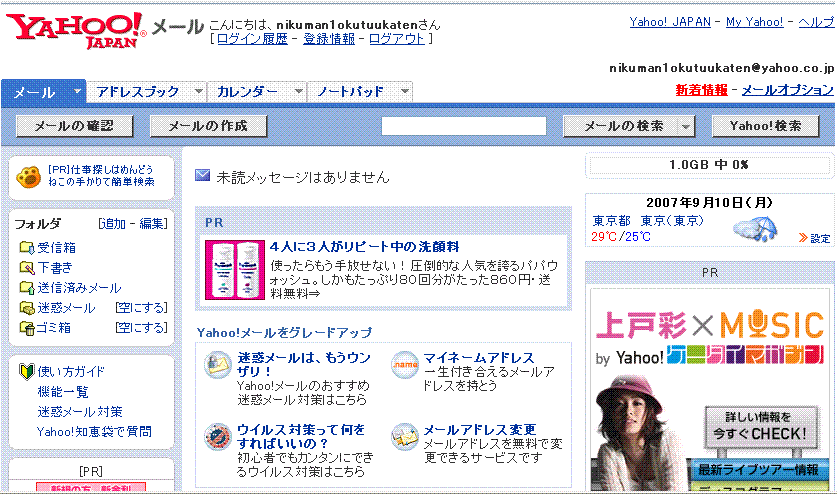Click the spam mail promo icon
The height and width of the screenshot is (494, 837).
217,365
